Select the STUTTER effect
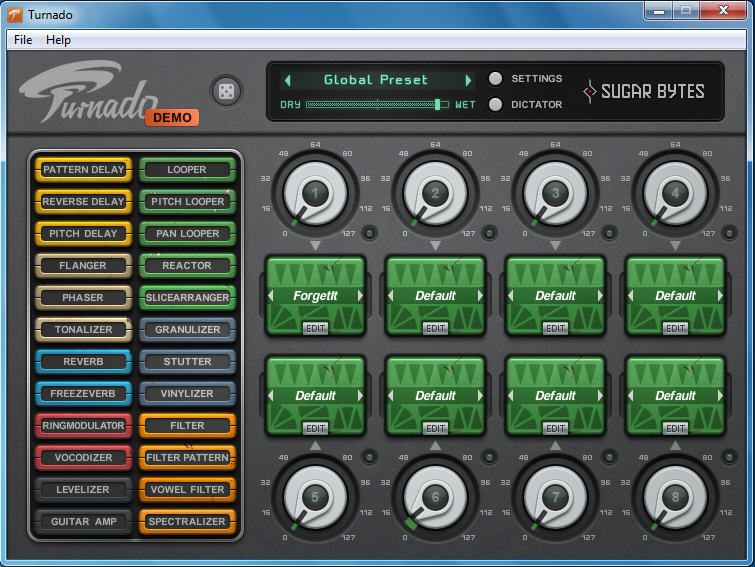755x567 pixels. coord(187,361)
